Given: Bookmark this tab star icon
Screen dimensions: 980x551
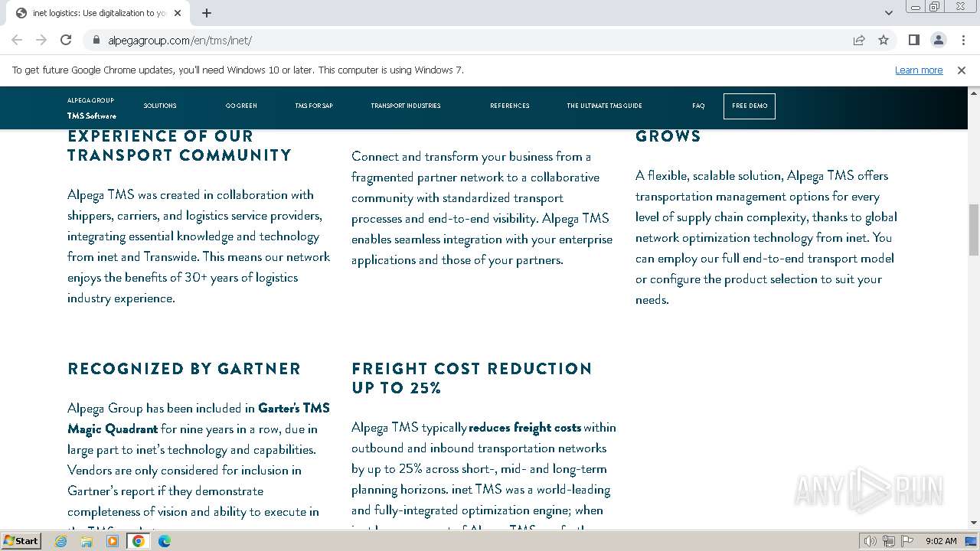Looking at the screenshot, I should 884,41.
